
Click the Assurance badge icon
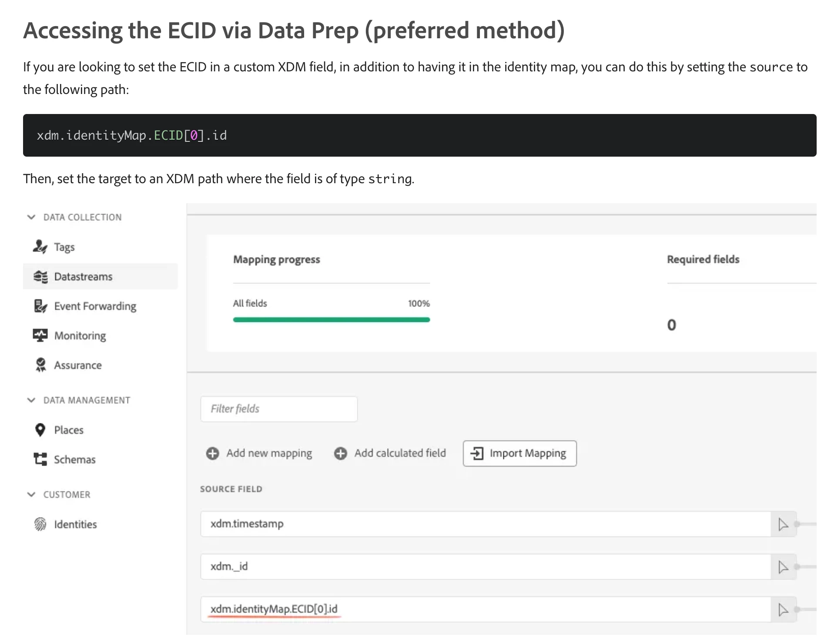coord(40,365)
